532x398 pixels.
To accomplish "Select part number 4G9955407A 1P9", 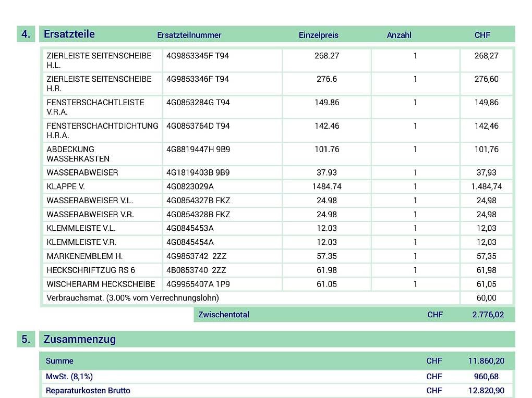I will pos(198,284).
